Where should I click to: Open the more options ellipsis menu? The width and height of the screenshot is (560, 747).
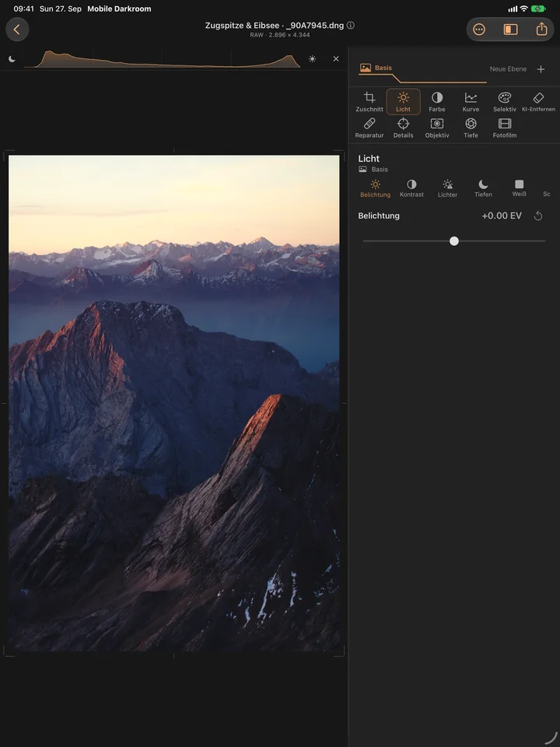pyautogui.click(x=479, y=30)
